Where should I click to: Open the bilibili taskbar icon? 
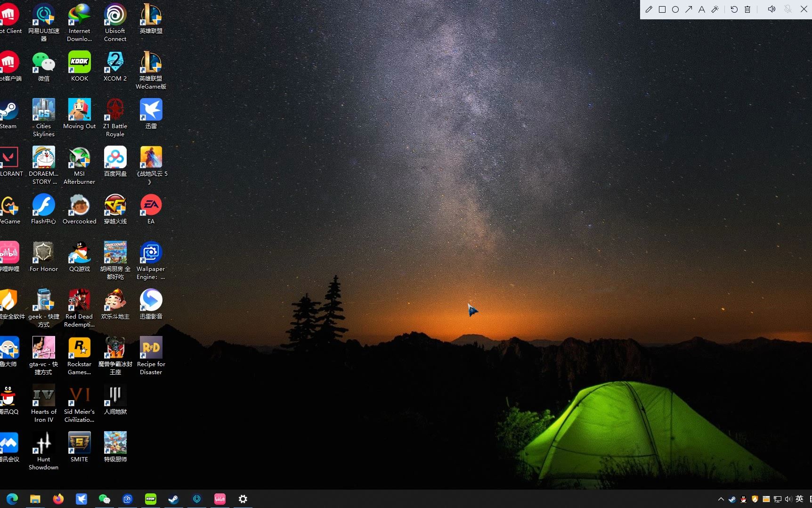(x=220, y=499)
